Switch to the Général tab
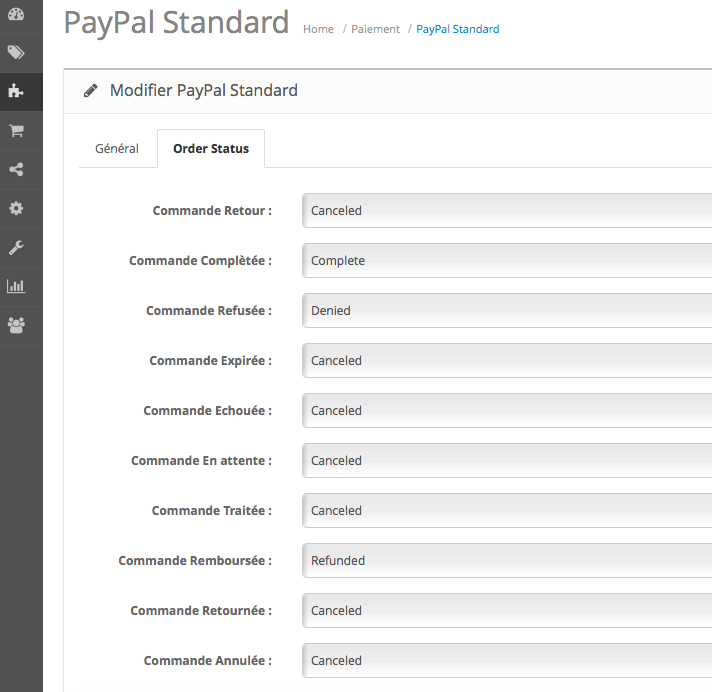The image size is (712, 692). tap(117, 148)
